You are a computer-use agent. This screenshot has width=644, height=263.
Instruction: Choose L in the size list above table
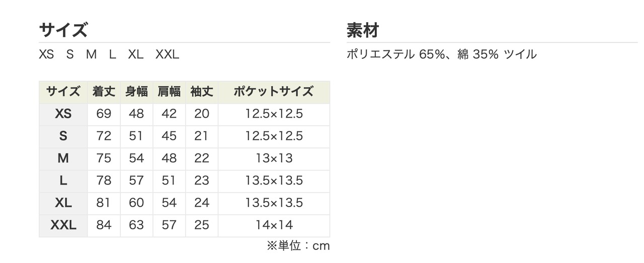(113, 54)
